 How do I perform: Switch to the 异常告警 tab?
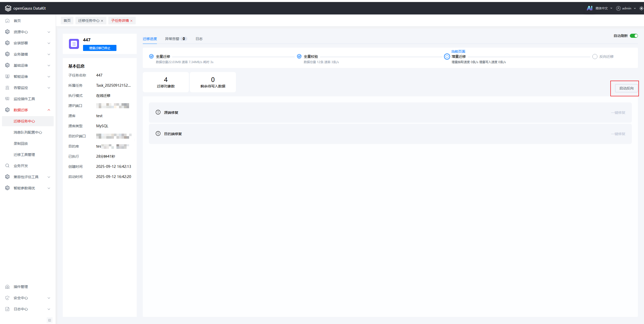(172, 39)
